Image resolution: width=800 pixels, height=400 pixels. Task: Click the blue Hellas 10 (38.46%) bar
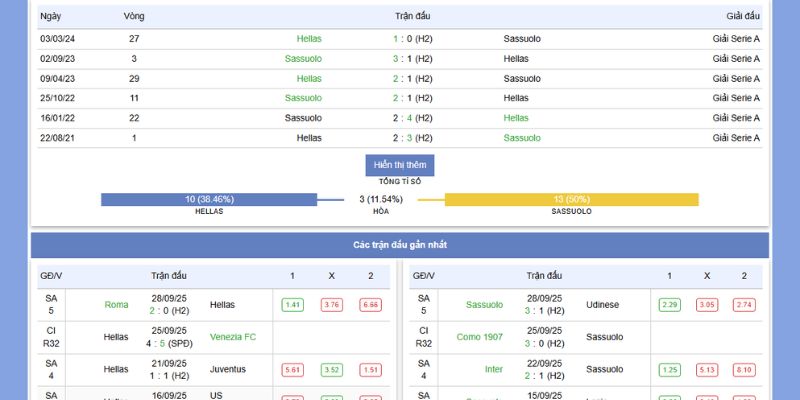[209, 199]
